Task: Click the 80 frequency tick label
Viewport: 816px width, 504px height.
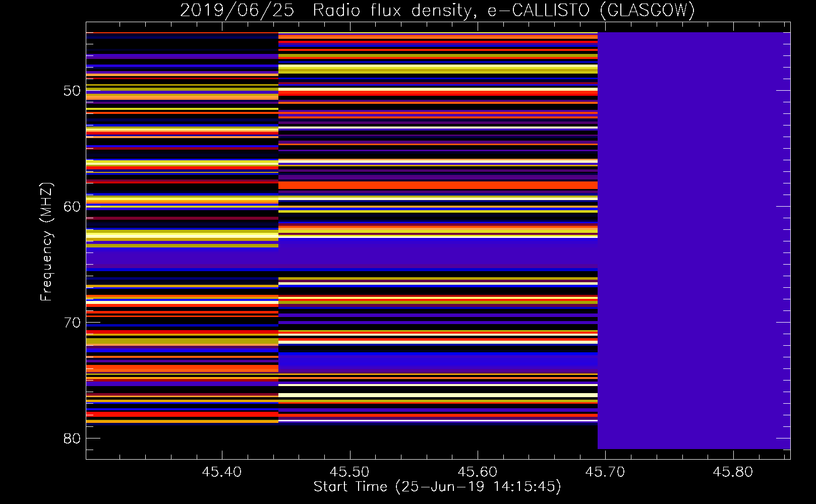Action: coord(72,438)
